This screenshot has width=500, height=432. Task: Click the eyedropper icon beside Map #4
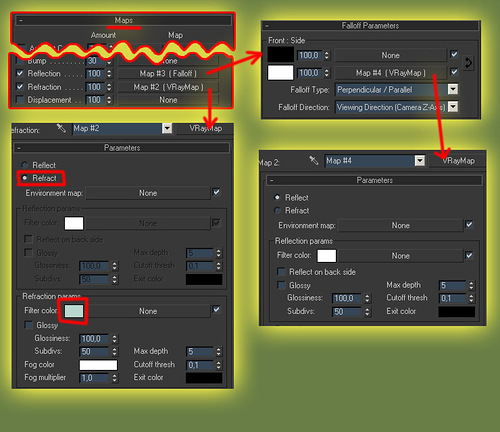314,160
